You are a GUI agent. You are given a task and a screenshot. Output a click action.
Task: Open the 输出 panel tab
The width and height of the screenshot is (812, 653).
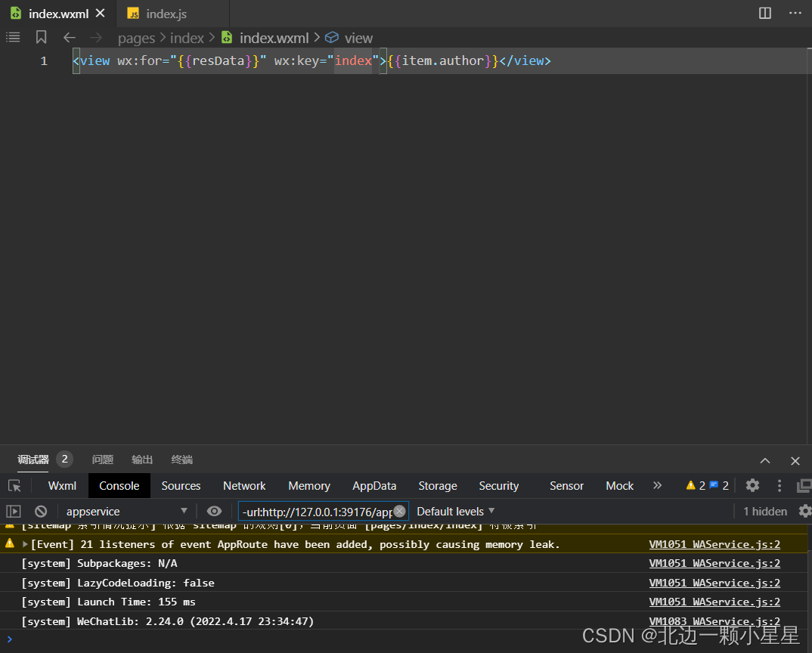142,460
